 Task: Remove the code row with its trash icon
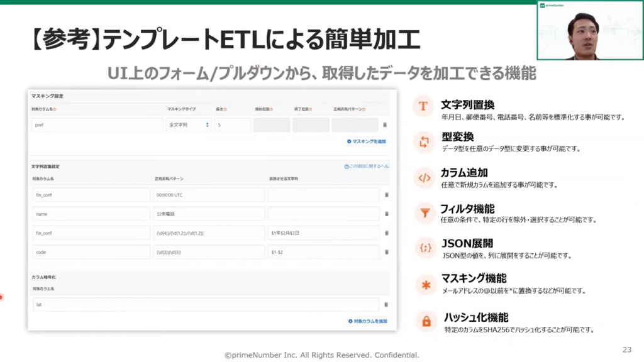[386, 252]
